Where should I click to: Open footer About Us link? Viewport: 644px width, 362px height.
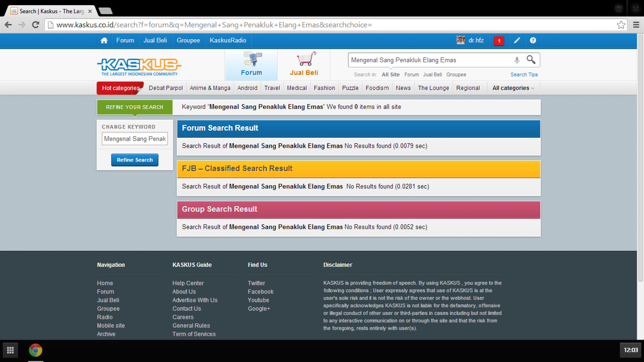tap(184, 292)
